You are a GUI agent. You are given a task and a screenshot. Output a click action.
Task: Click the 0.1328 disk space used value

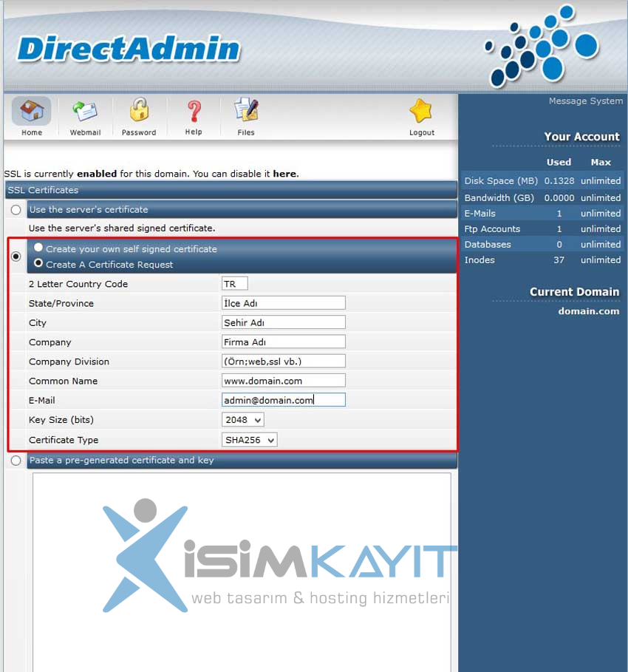[x=559, y=181]
